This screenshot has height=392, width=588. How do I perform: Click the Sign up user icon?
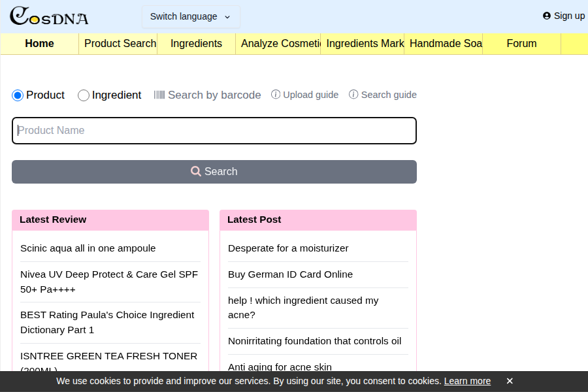547,16
